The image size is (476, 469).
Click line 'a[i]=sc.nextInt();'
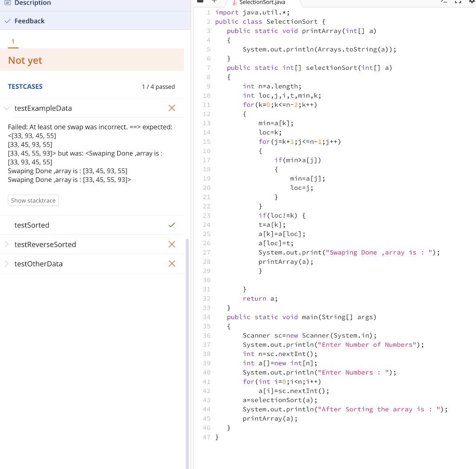(294, 391)
